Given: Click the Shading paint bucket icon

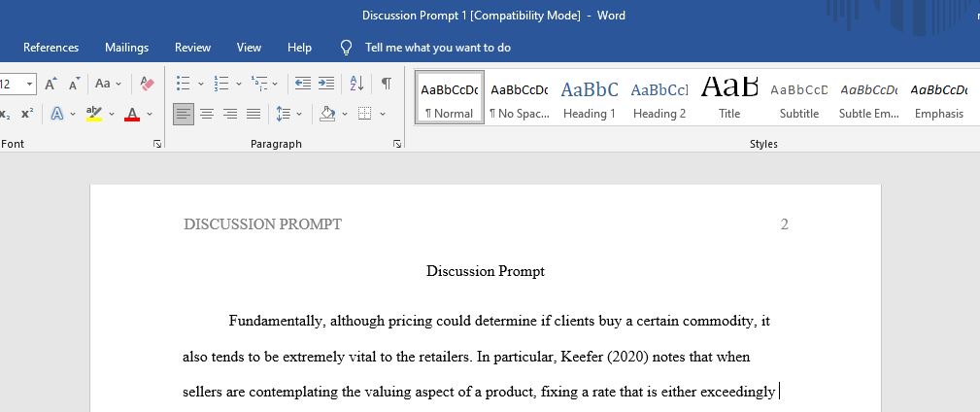Looking at the screenshot, I should pos(327,114).
